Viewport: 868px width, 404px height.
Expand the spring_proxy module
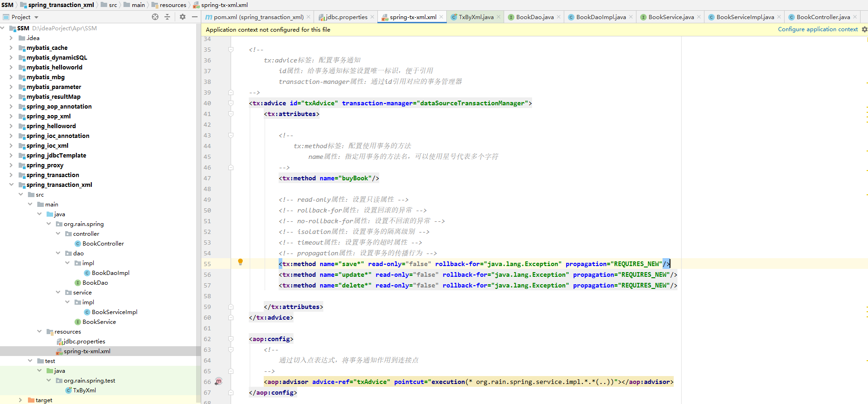coord(11,165)
